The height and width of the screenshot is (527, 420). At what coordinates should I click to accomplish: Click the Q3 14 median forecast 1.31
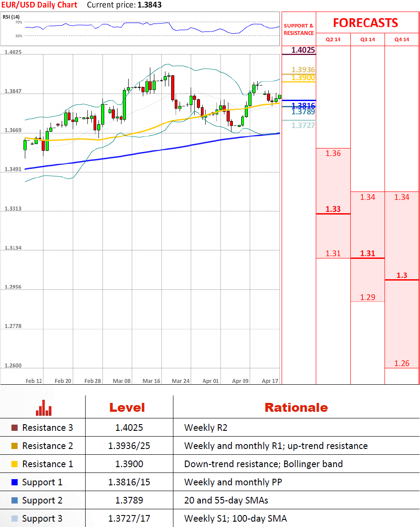[x=368, y=254]
